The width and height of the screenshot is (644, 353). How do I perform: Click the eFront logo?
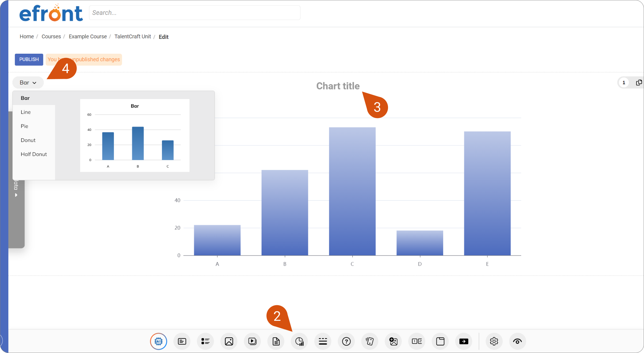(x=51, y=13)
